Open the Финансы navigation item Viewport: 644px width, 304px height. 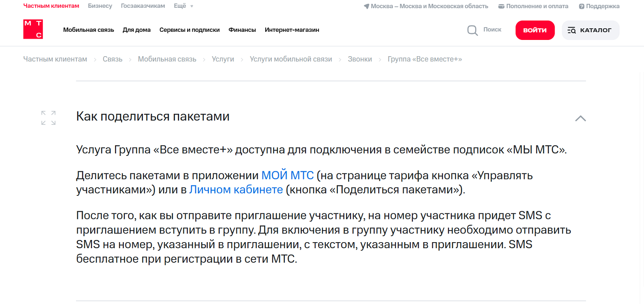point(242,30)
